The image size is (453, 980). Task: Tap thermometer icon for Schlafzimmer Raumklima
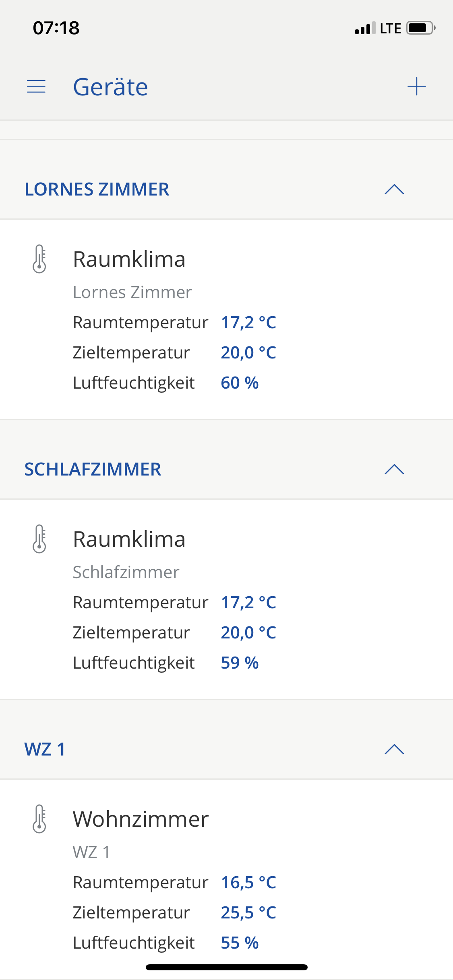(39, 539)
